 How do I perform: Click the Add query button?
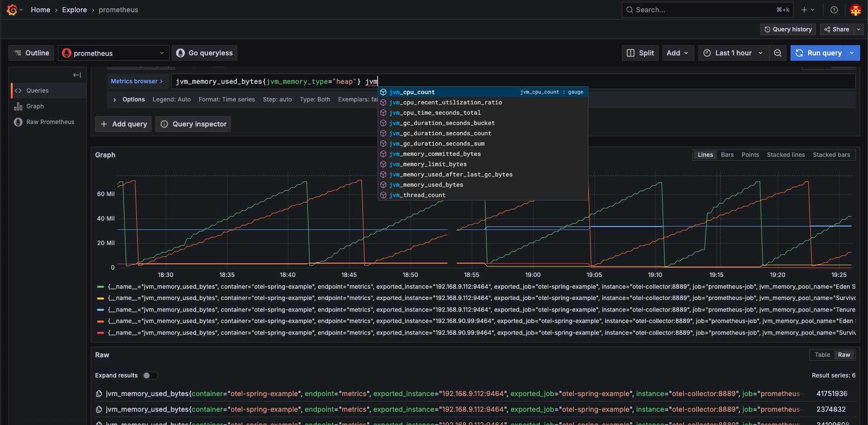pyautogui.click(x=124, y=124)
